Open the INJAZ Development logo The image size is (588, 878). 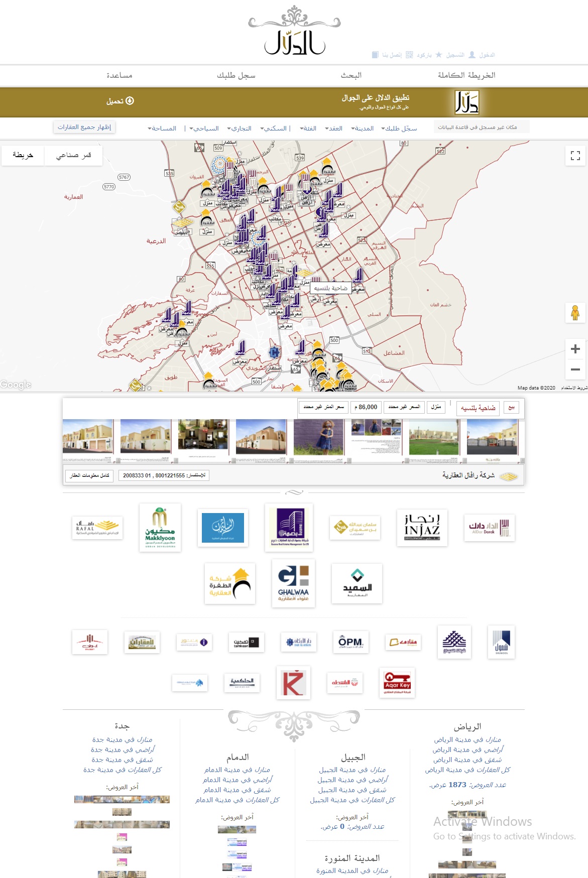422,528
